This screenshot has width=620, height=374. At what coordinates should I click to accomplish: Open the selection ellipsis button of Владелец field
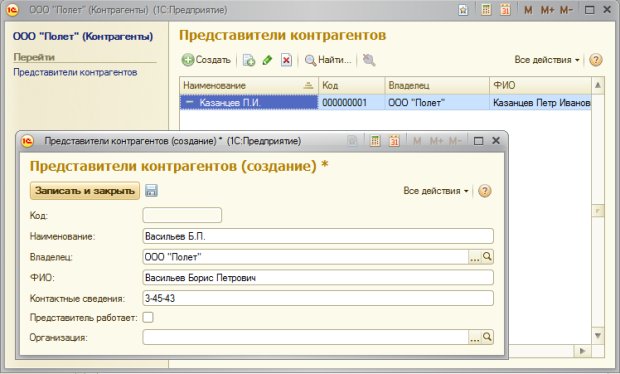(474, 257)
